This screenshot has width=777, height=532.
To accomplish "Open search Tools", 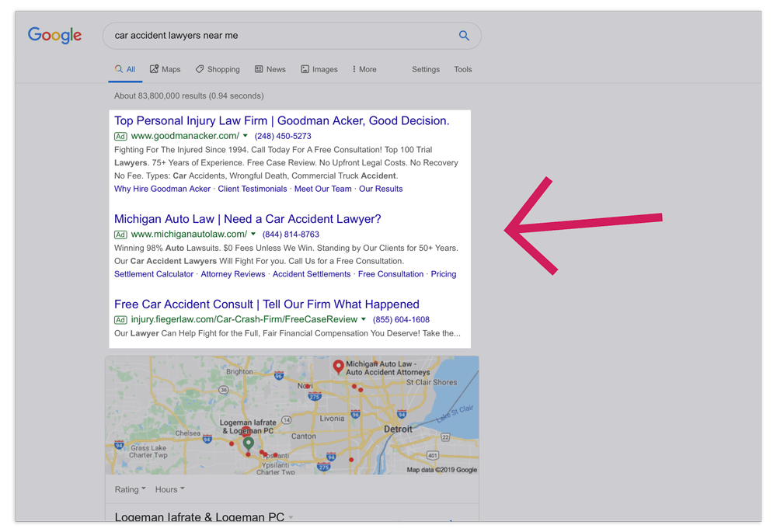I will pyautogui.click(x=463, y=69).
